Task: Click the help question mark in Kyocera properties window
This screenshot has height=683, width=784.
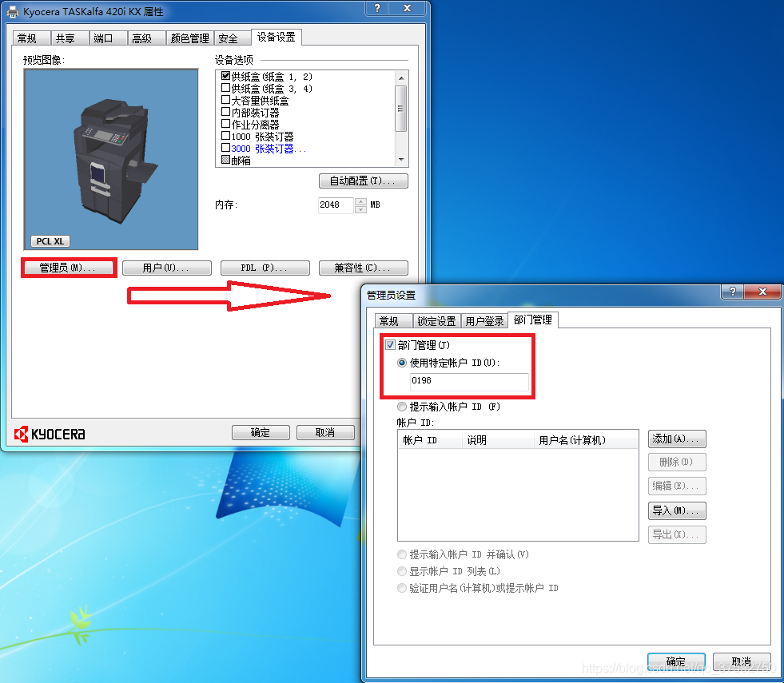Action: tap(377, 8)
